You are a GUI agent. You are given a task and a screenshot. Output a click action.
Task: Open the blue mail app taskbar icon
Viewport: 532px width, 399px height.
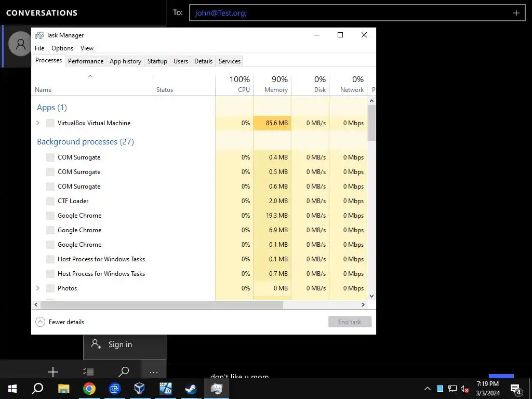pos(115,389)
